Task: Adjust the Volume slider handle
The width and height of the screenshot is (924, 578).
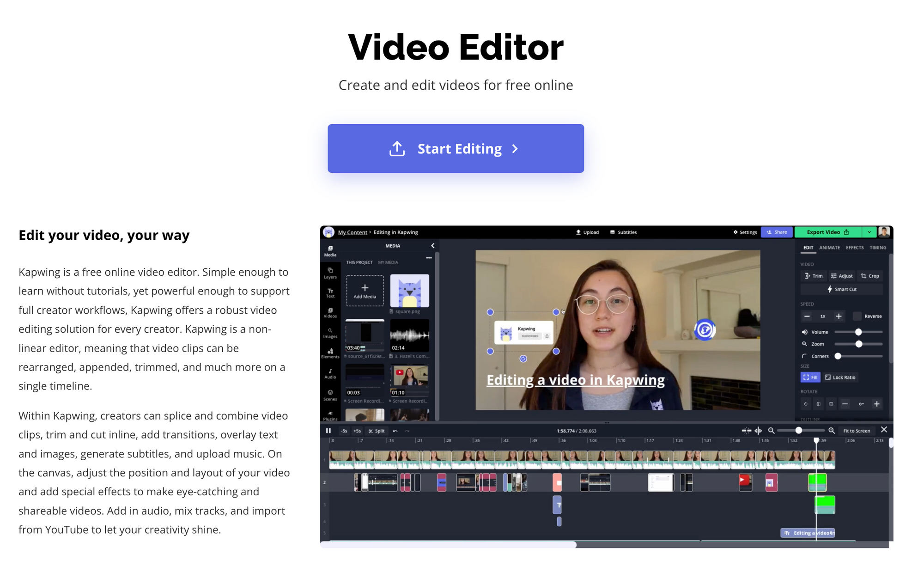Action: point(858,332)
